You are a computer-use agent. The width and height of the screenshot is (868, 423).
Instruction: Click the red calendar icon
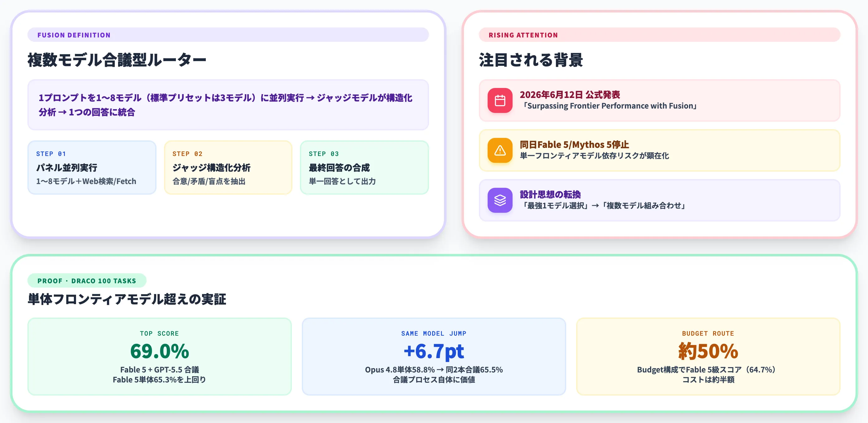tap(500, 100)
